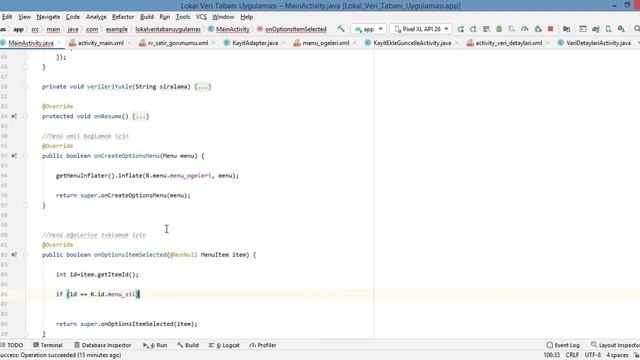
Task: Click the onOptionsItemSelected breadcrumb
Action: [x=291, y=29]
